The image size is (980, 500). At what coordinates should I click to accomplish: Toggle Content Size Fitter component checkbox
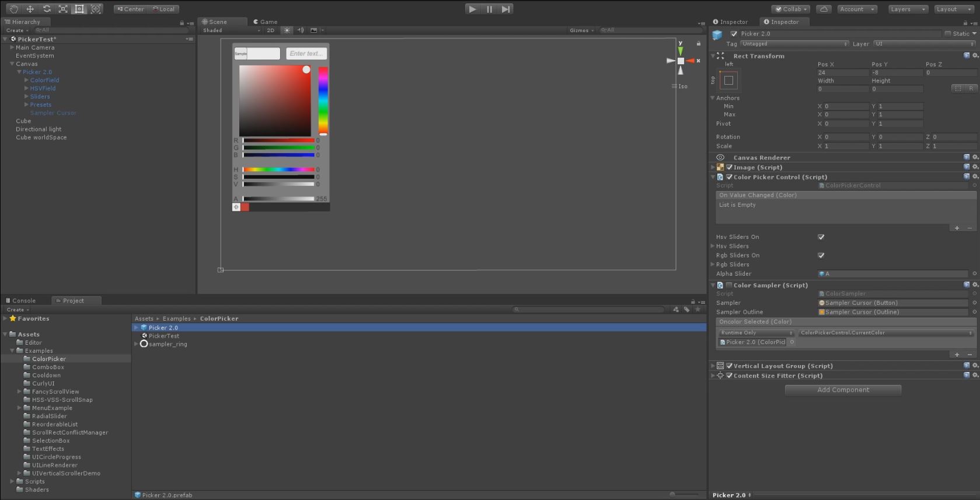(729, 376)
